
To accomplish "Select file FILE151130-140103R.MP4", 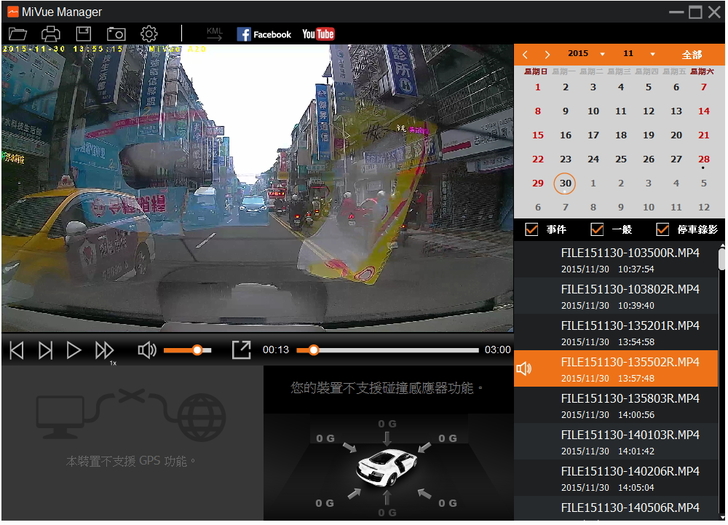I will tap(630, 442).
